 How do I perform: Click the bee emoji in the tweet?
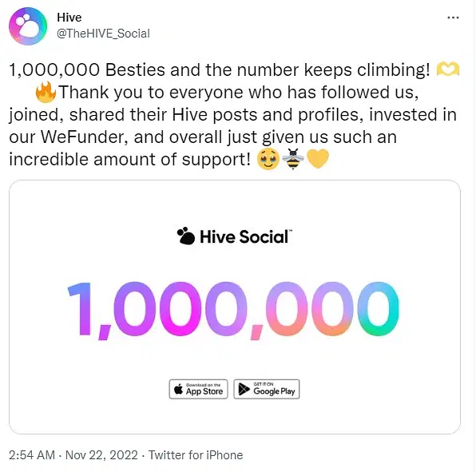tap(292, 159)
